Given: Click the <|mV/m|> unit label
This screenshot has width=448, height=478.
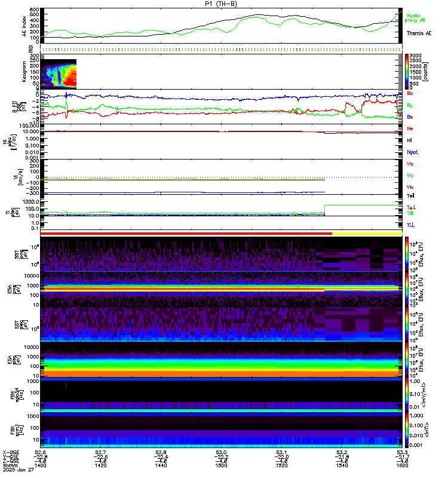Looking at the screenshot, I should [x=424, y=396].
